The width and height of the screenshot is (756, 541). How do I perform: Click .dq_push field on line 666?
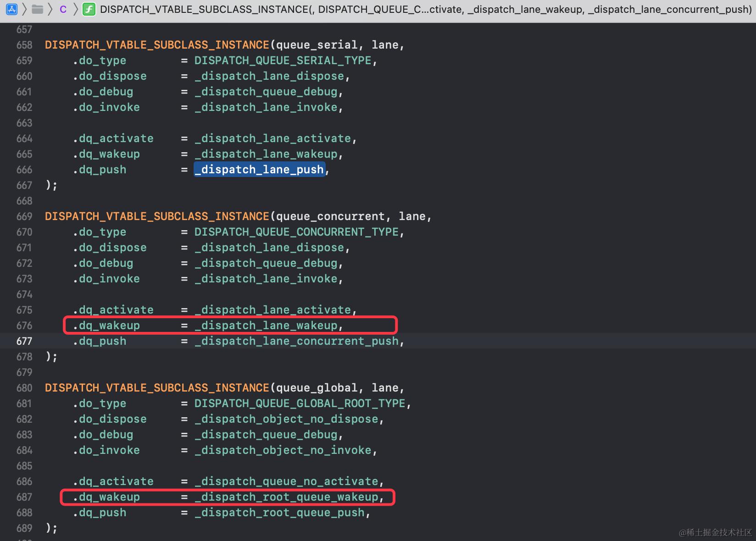pyautogui.click(x=100, y=170)
